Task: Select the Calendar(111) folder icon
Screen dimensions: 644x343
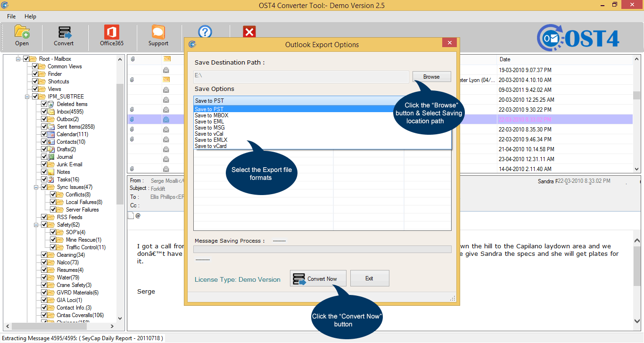Action: tap(51, 134)
